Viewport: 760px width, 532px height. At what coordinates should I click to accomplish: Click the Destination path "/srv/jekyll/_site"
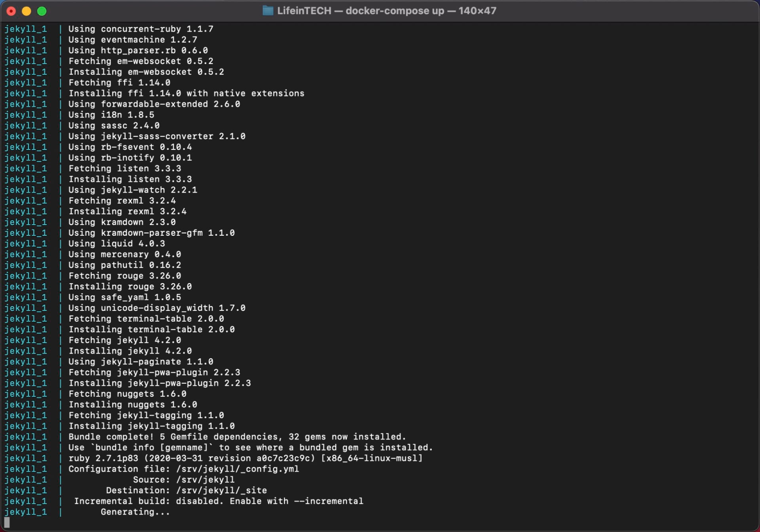[221, 490]
